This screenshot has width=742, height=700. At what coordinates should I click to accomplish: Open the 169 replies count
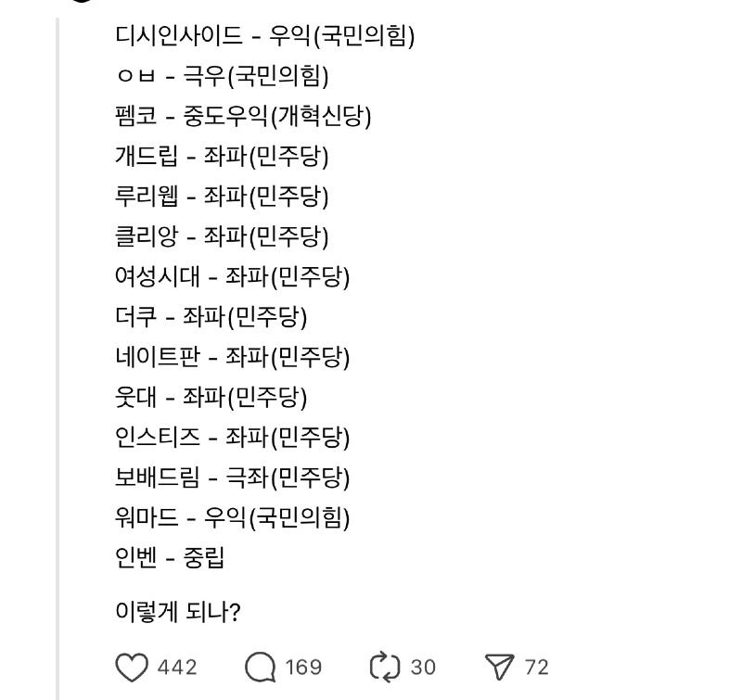tap(303, 668)
